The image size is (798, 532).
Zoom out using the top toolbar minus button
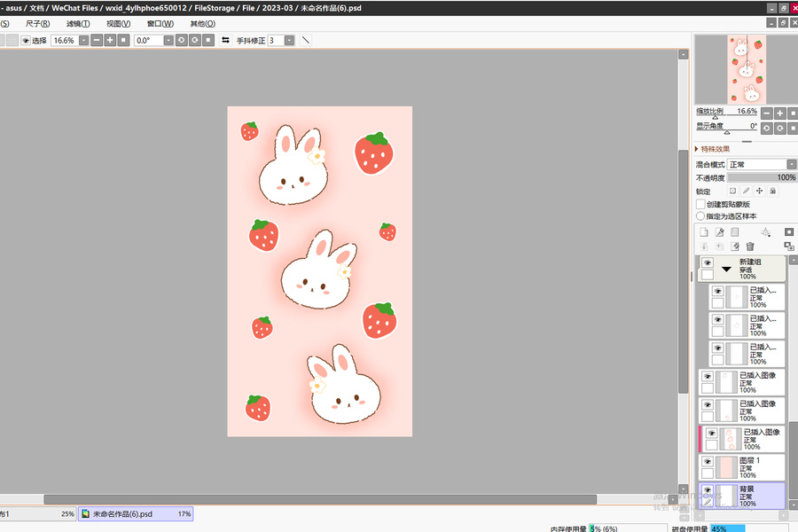(x=97, y=40)
